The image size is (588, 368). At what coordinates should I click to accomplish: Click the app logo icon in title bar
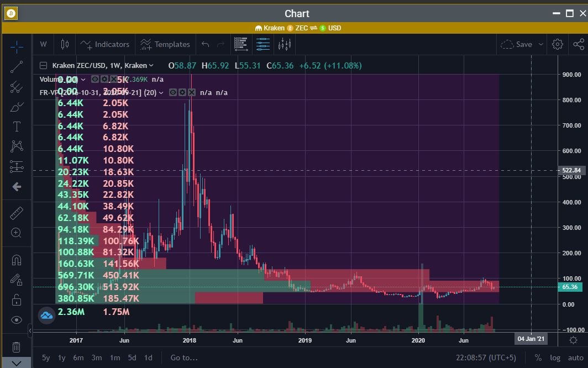click(11, 13)
